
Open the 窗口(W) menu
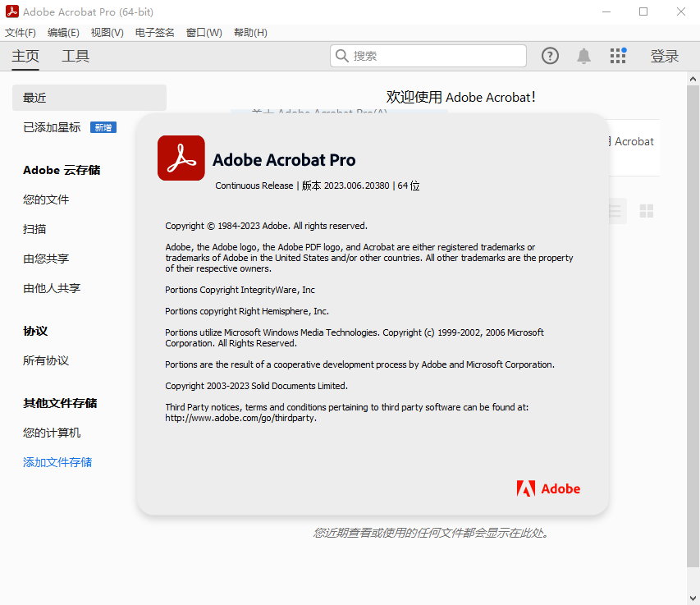pos(204,33)
